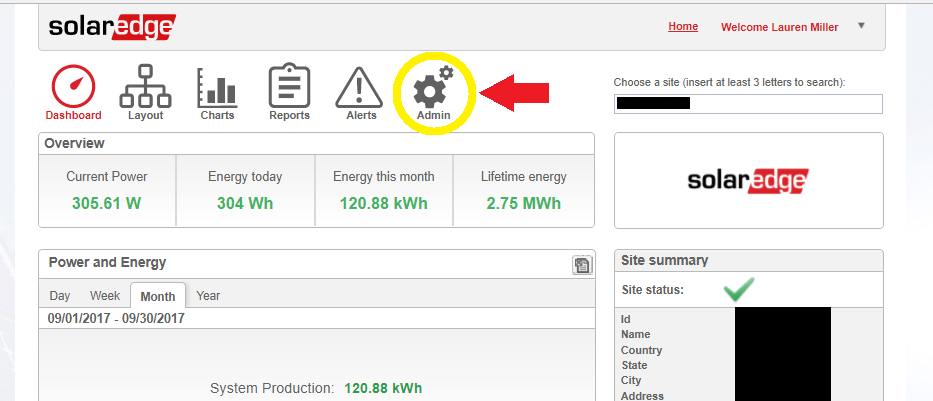Expand the user menu dropdown arrow

(861, 26)
